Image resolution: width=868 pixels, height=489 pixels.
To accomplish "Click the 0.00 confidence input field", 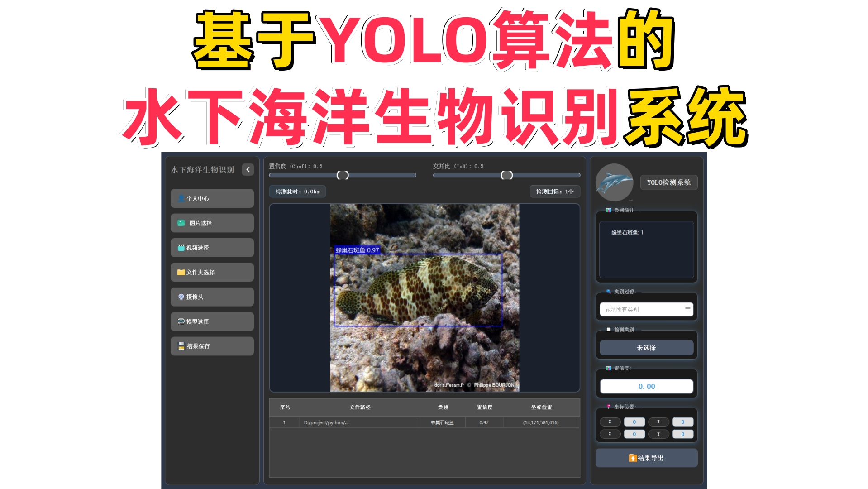I will 646,386.
